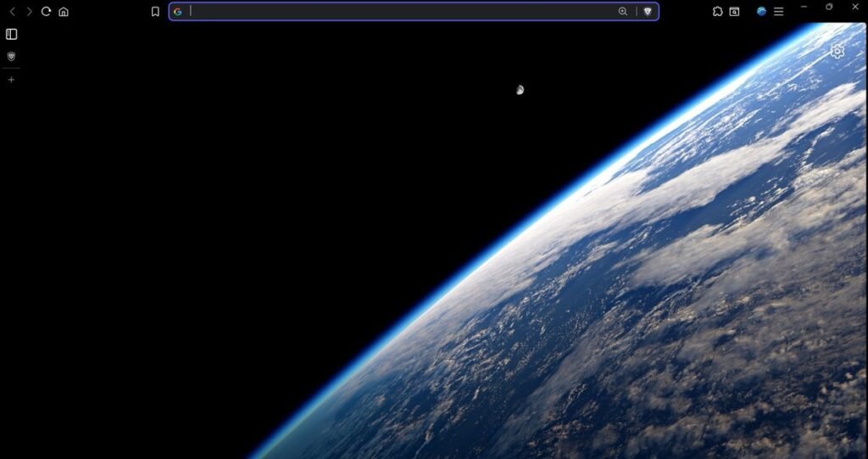Open the Extensions puzzle menu
The image size is (868, 459).
717,12
